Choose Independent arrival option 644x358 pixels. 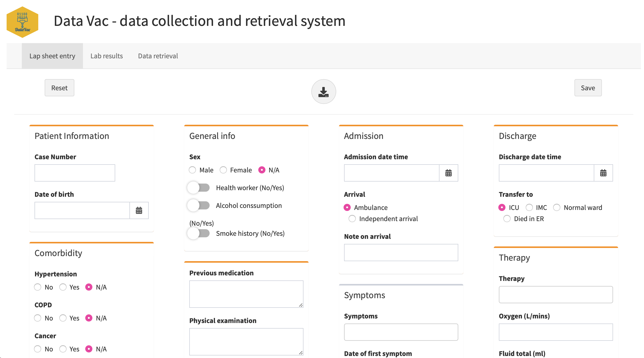(x=352, y=219)
